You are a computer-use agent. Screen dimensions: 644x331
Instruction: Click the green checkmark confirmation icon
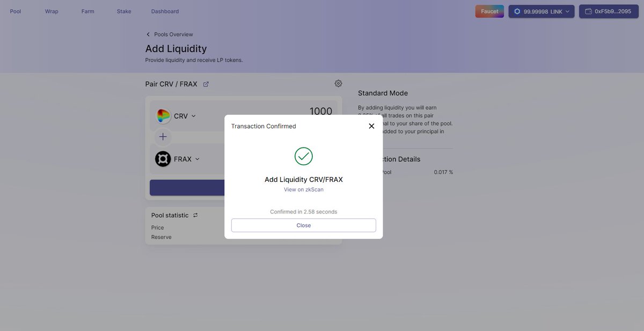click(304, 156)
